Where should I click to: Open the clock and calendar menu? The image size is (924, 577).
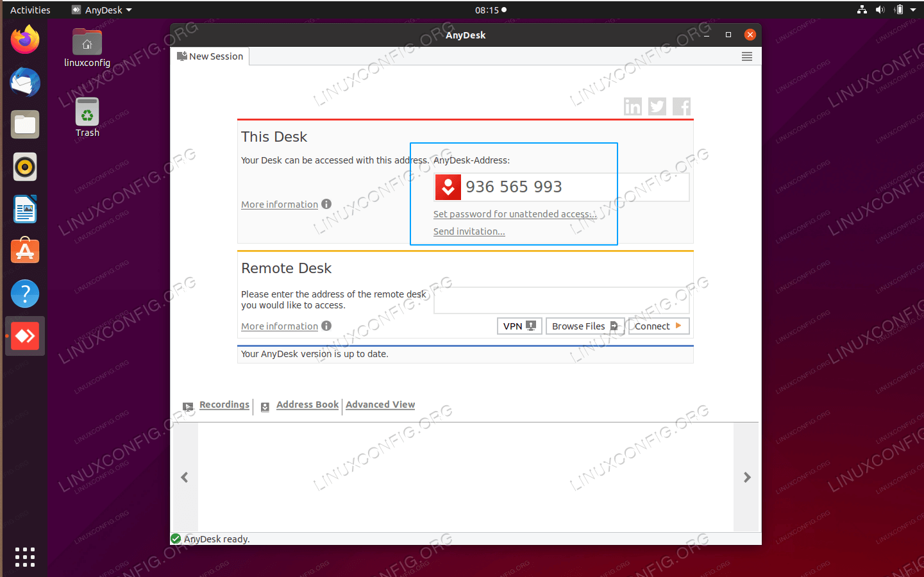(491, 10)
